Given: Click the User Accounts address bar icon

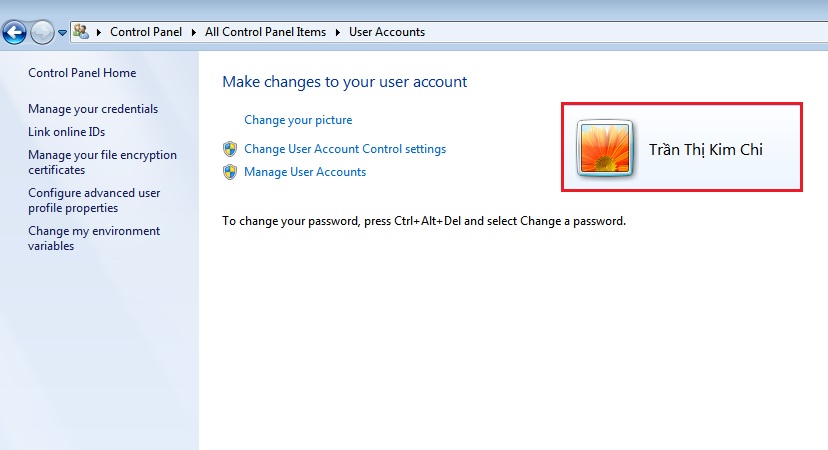Looking at the screenshot, I should point(81,32).
